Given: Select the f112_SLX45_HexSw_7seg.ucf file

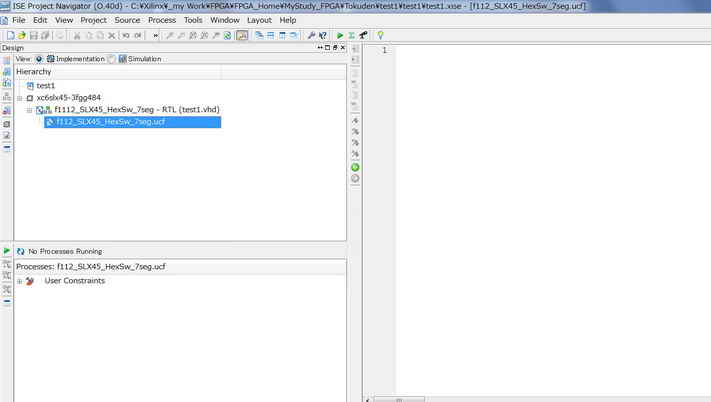Looking at the screenshot, I should point(132,122).
